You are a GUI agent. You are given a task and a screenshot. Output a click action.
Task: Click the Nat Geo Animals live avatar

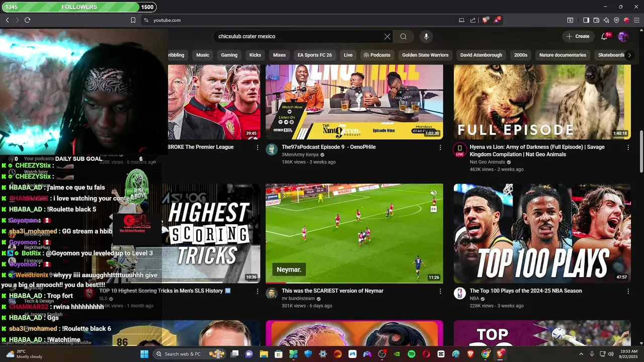(x=460, y=149)
